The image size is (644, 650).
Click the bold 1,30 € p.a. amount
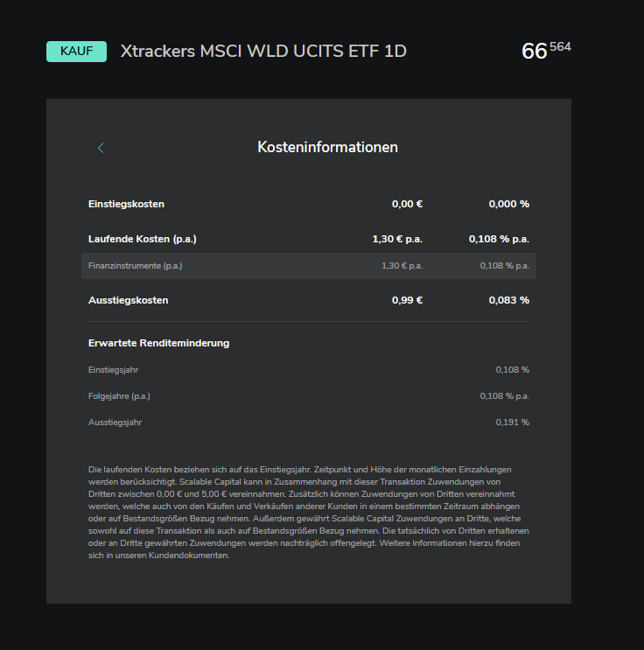click(397, 238)
